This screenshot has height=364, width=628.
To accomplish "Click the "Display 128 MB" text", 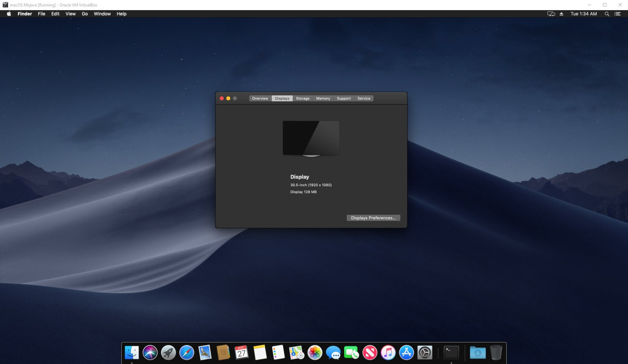I will pos(304,192).
